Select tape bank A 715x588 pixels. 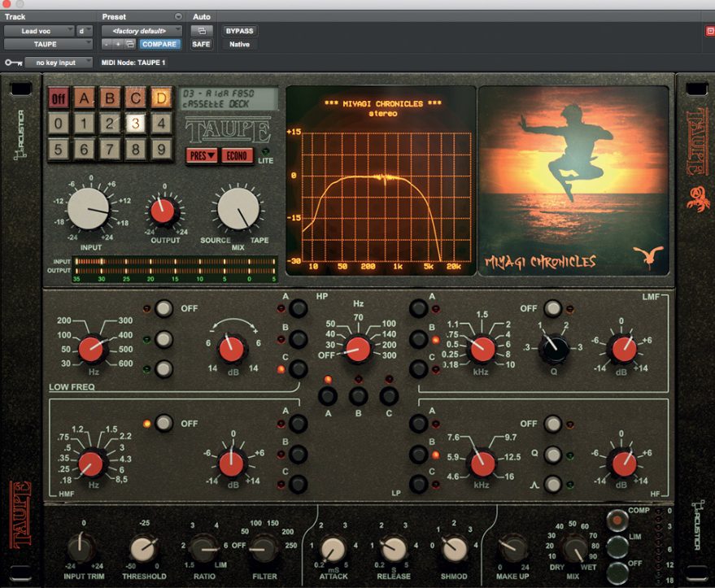84,98
